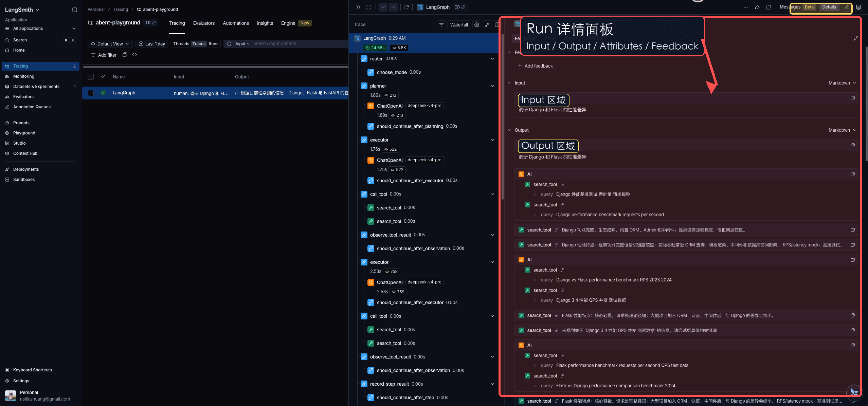
Task: Select the Runs view toggle
Action: [213, 44]
